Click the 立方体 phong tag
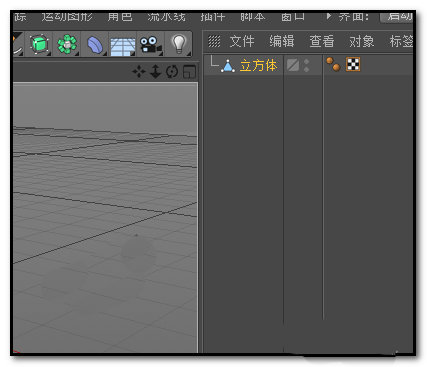 coord(333,64)
